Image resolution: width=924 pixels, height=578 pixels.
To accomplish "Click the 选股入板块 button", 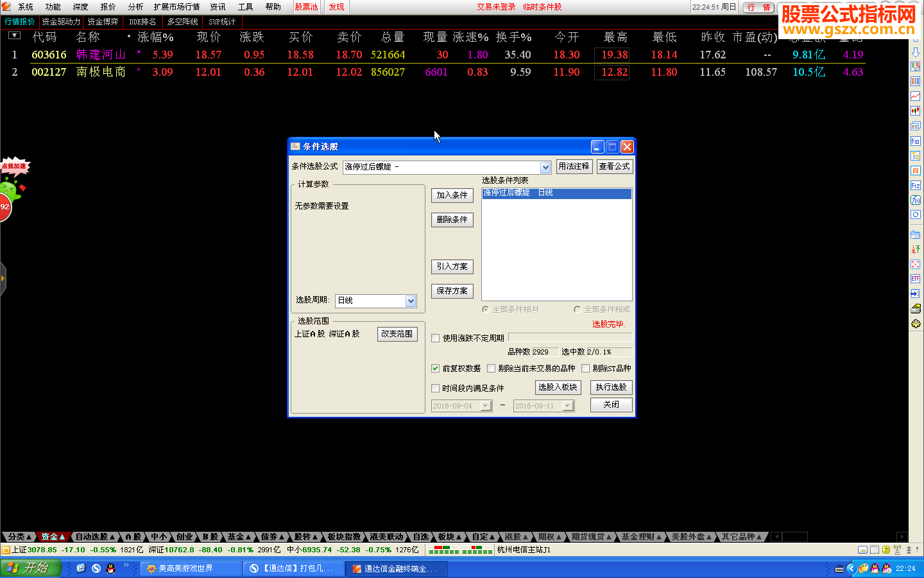I will click(558, 387).
